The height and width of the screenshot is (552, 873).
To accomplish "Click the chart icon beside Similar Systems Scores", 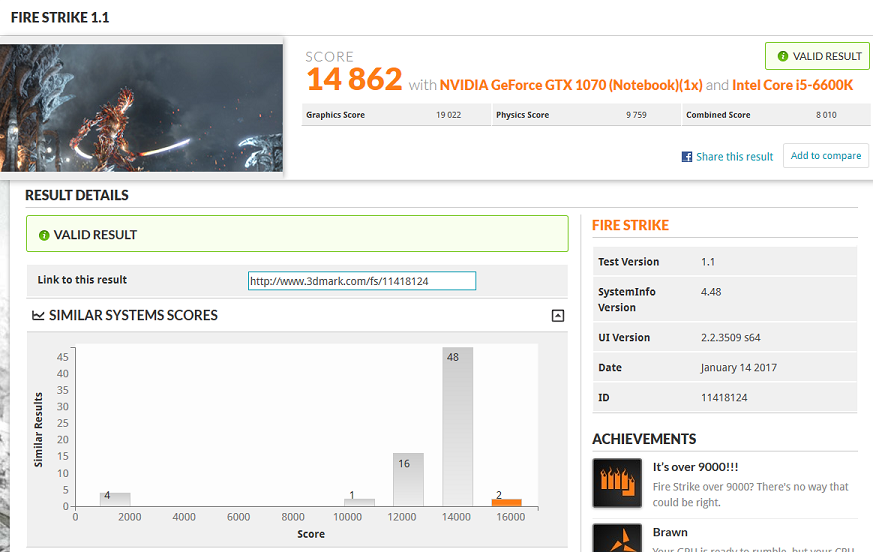I will [38, 315].
